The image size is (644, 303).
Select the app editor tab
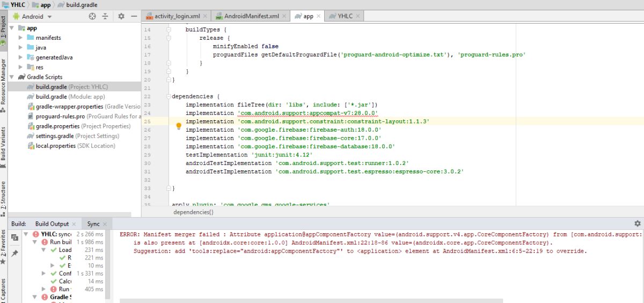(308, 16)
